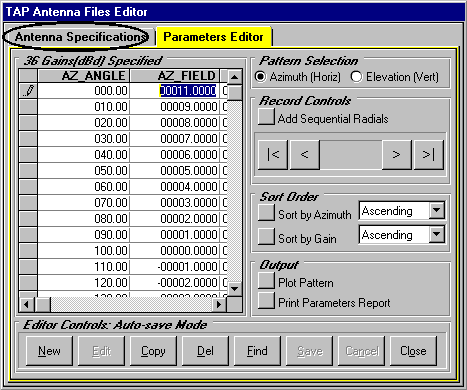Image resolution: width=467 pixels, height=390 pixels.
Task: Select the Parameters Editor tab
Action: 213,37
